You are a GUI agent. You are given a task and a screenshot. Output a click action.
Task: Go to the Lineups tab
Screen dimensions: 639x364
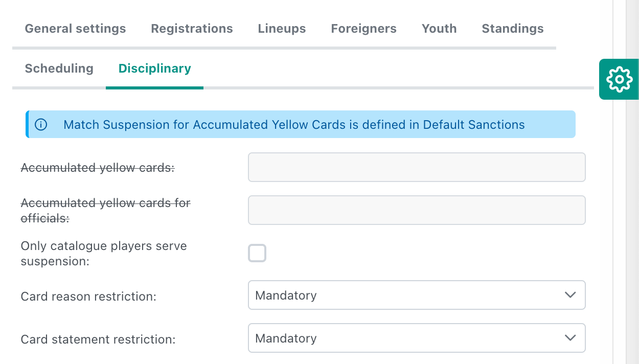coord(282,29)
